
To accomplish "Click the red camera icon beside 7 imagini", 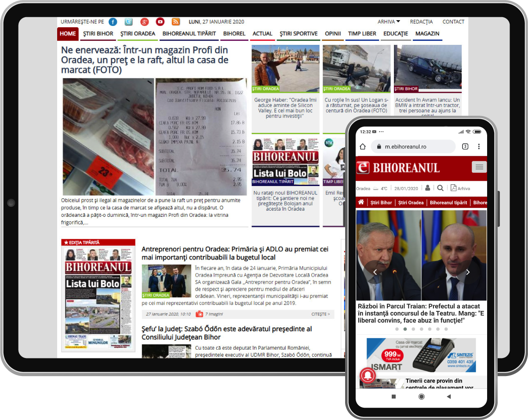I will coord(200,314).
